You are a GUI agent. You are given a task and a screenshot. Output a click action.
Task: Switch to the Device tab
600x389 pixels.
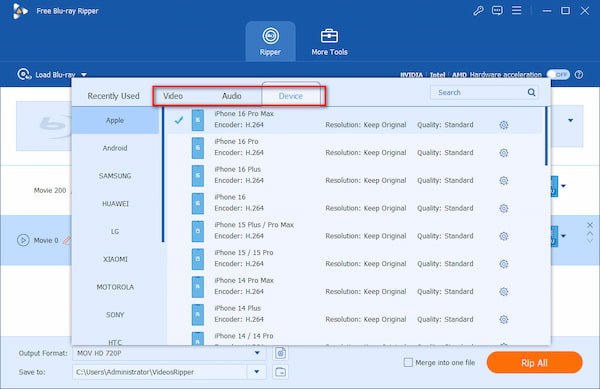(291, 96)
